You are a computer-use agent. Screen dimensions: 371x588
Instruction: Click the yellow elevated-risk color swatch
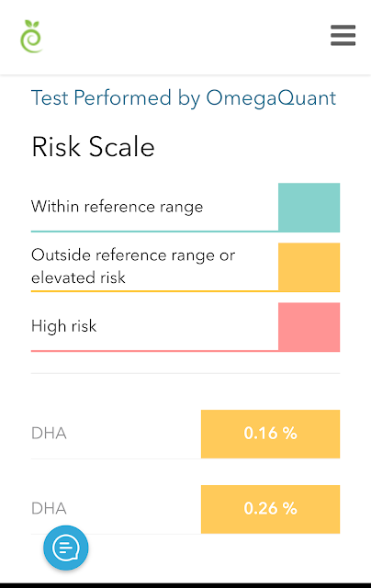309,267
